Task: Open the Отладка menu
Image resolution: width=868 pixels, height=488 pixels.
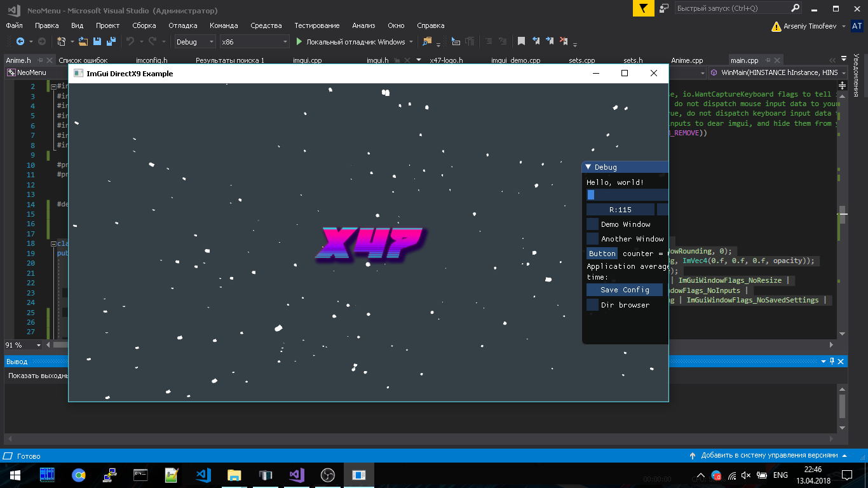Action: [x=182, y=25]
